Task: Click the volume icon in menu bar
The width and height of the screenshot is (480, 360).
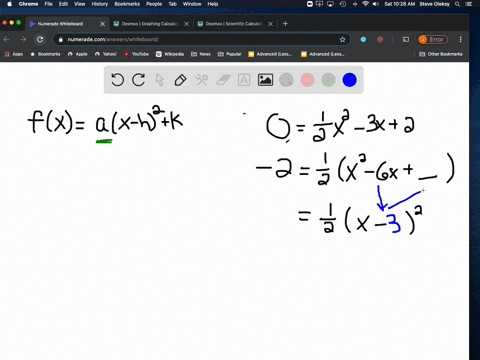Action: tap(376, 4)
